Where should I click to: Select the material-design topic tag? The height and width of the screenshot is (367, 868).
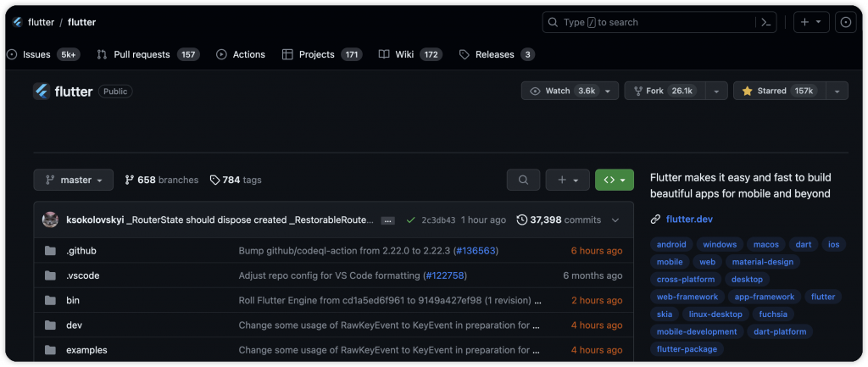pyautogui.click(x=763, y=262)
